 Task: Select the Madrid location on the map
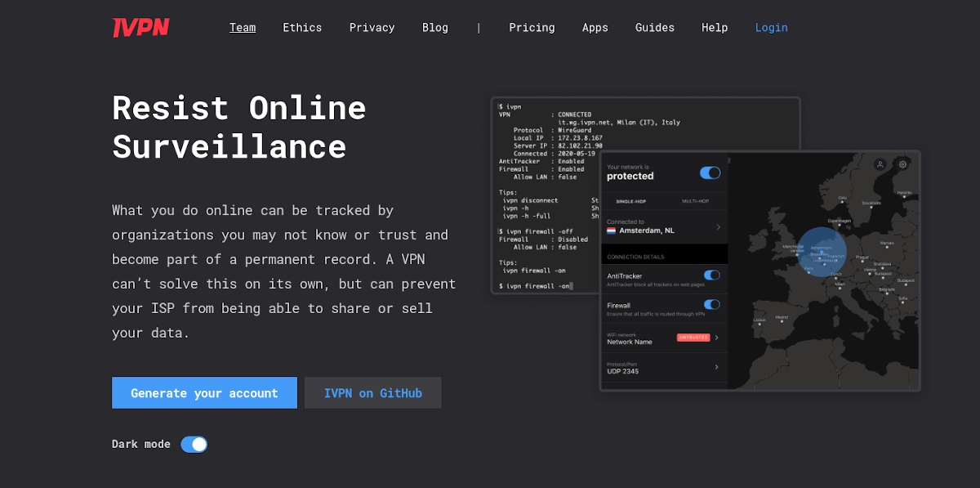pyautogui.click(x=782, y=317)
